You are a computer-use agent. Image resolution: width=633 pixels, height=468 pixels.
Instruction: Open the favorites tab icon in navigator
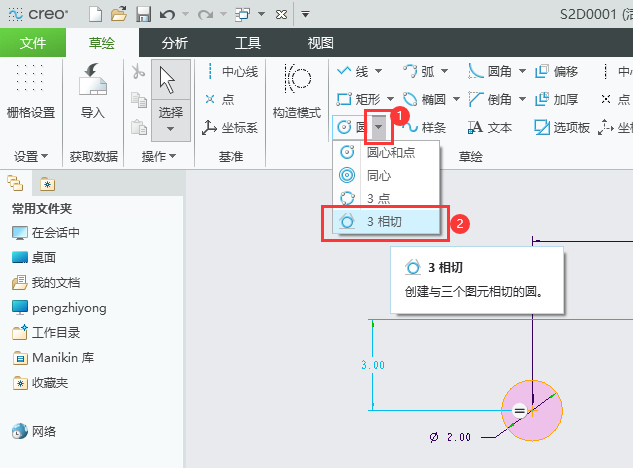[48, 184]
